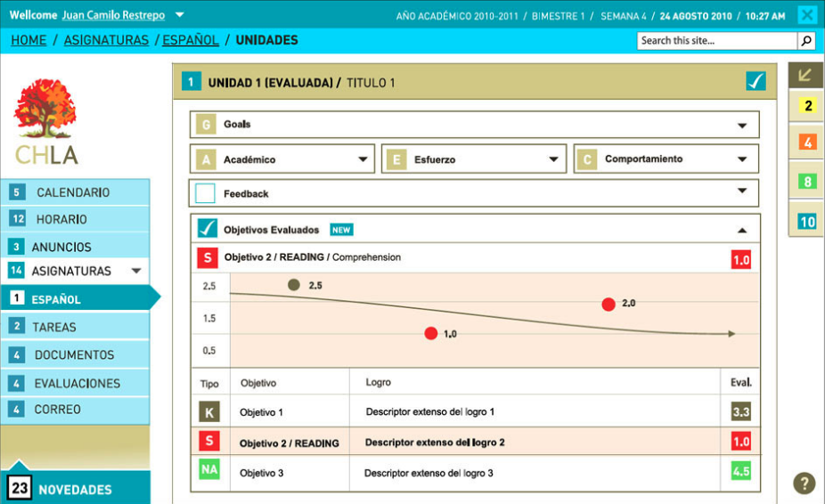Click the 23 Novedades counter badge
This screenshot has height=504, width=825.
point(20,489)
